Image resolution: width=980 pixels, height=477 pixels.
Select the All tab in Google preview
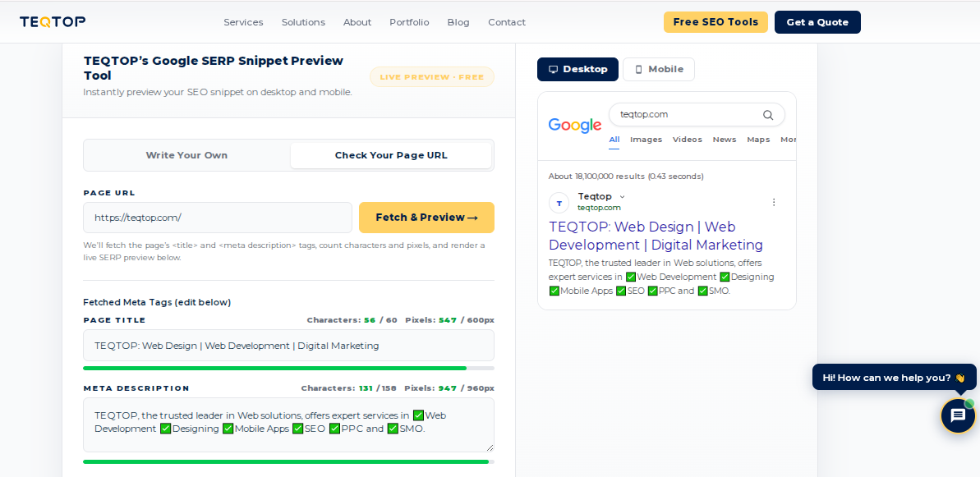(614, 140)
